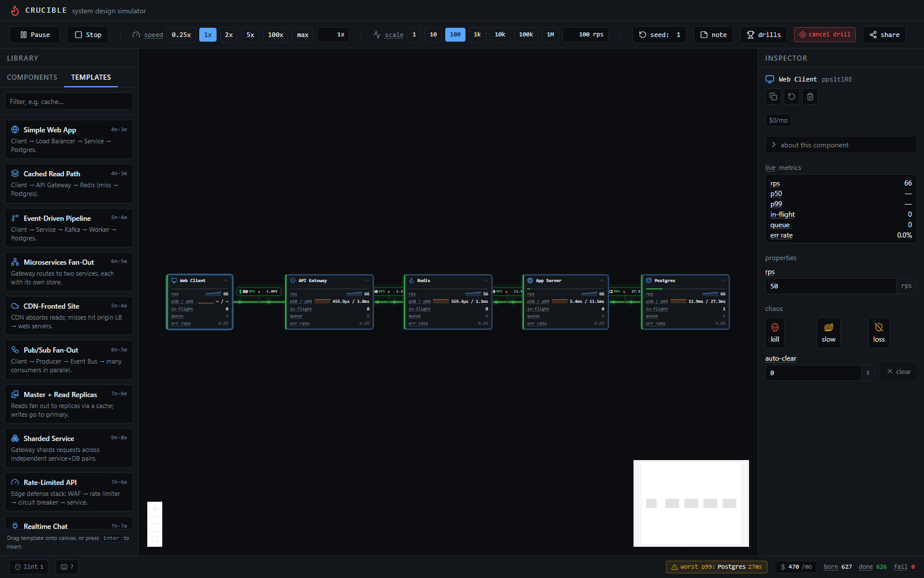The height and width of the screenshot is (578, 924).
Task: Grab the Web Client node drag handle
Action: (x=226, y=280)
